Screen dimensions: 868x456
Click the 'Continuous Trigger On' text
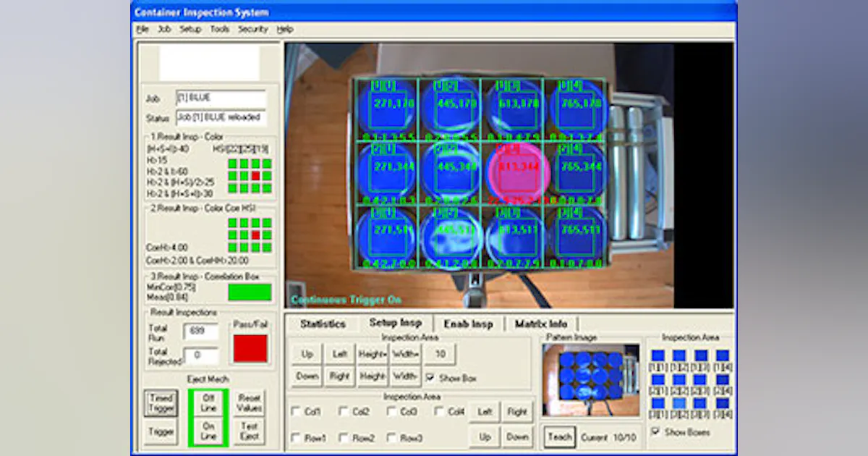(346, 300)
